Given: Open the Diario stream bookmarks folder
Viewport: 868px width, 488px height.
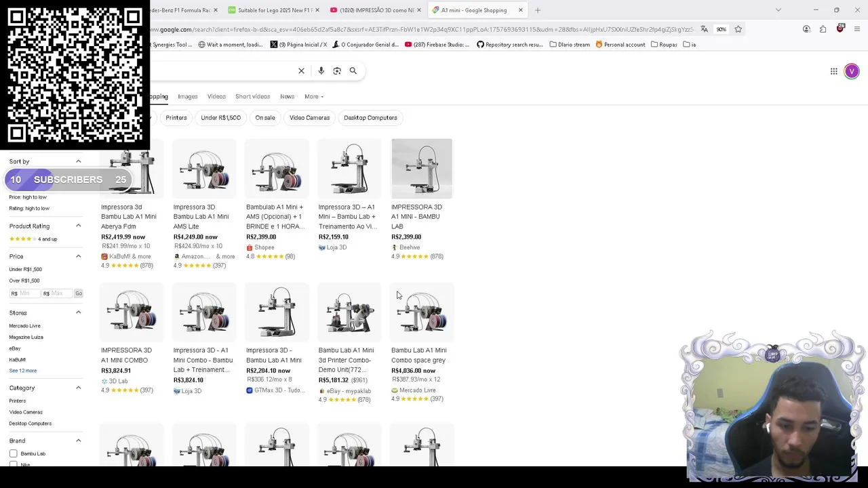Looking at the screenshot, I should pyautogui.click(x=570, y=45).
